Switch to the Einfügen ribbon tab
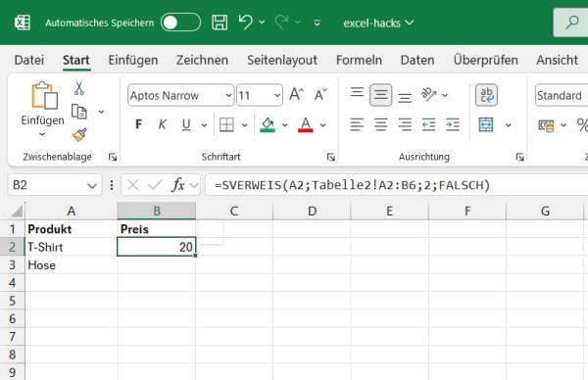 coord(132,60)
